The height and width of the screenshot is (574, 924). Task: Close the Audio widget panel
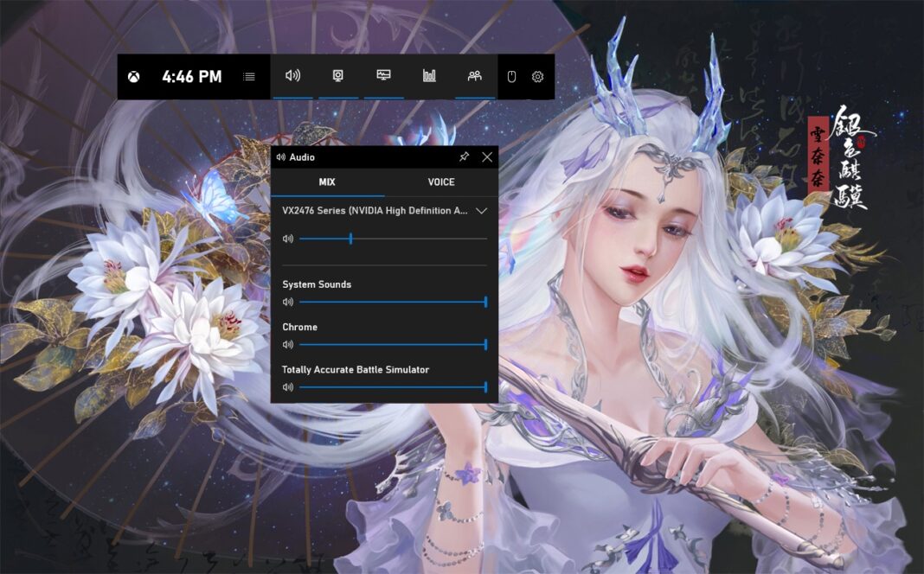(487, 157)
